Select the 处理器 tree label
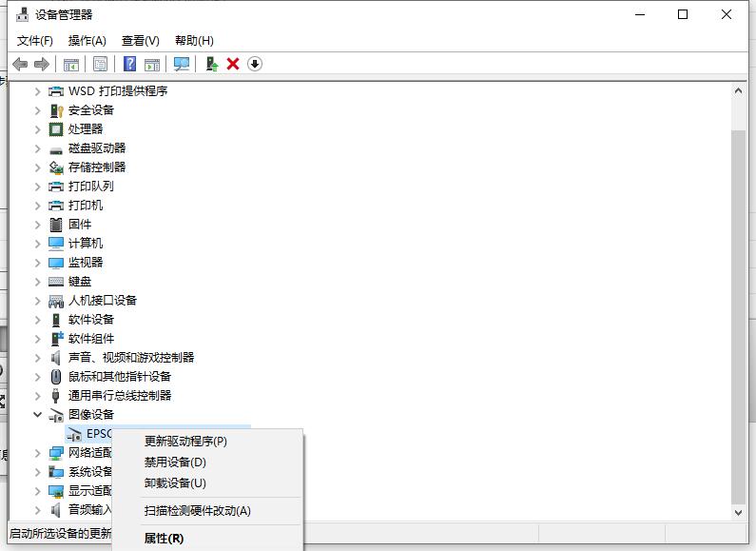Screen dimensions: 756x551 pyautogui.click(x=86, y=129)
